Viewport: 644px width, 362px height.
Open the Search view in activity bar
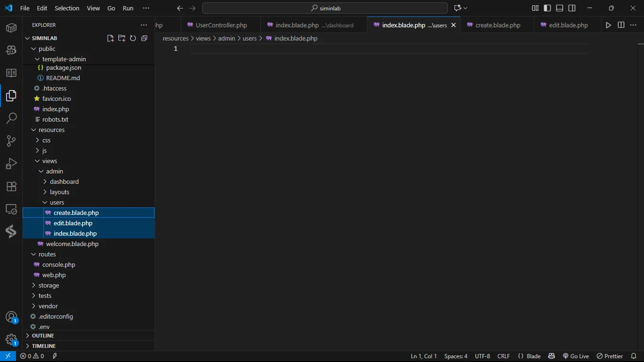(11, 118)
